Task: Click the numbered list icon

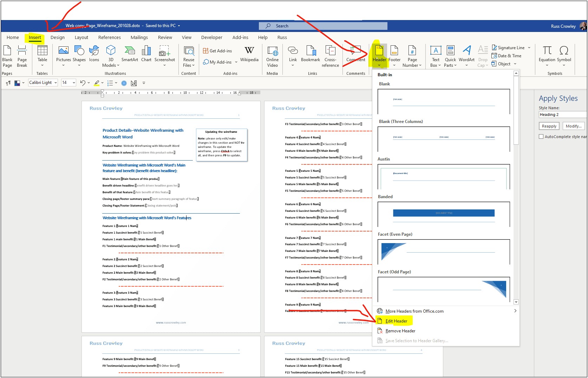Action: pos(110,83)
